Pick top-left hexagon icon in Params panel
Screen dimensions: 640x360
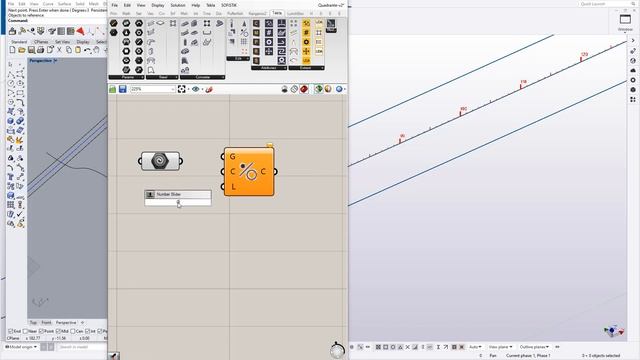[114, 23]
